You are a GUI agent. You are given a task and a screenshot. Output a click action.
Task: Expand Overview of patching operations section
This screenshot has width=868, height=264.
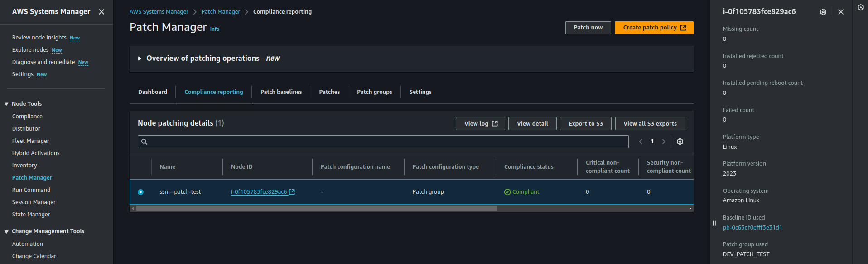pyautogui.click(x=140, y=59)
